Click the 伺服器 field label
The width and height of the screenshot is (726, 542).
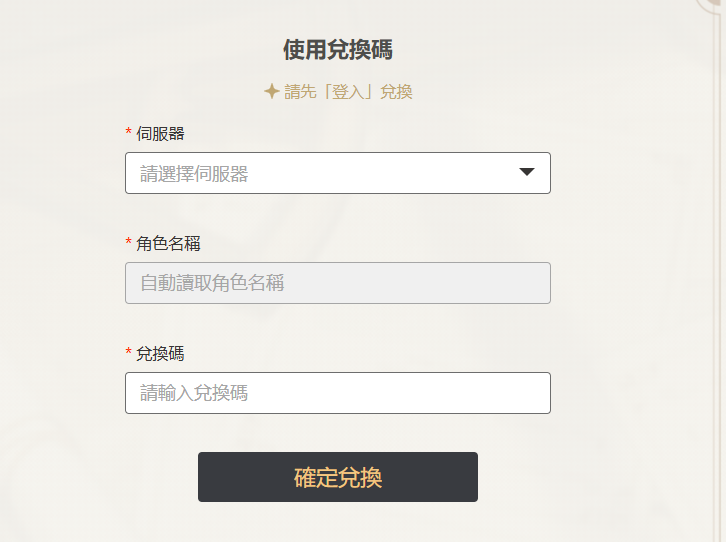(x=160, y=134)
